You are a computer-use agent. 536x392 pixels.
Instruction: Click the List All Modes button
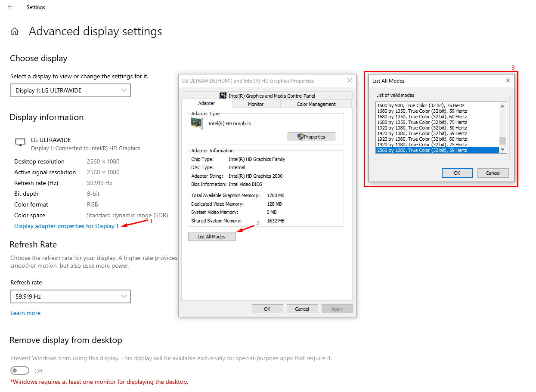coord(212,237)
